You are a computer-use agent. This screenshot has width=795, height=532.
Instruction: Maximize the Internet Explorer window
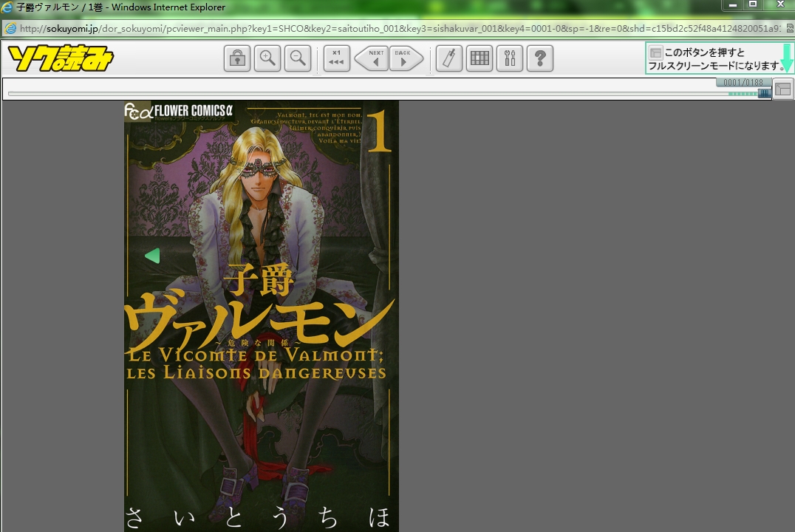[754, 4]
